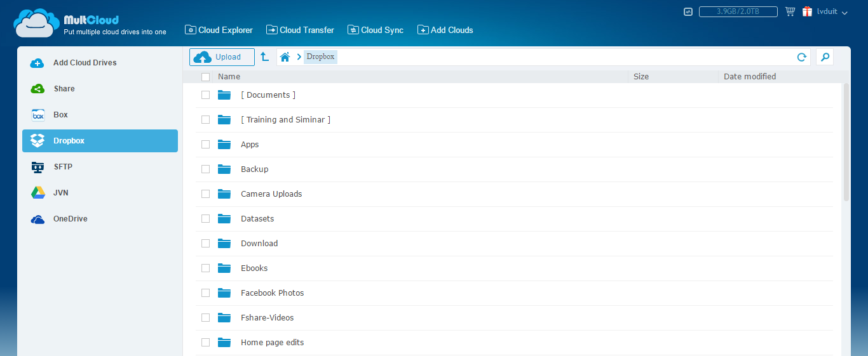Select the Box cloud drive

click(x=100, y=115)
